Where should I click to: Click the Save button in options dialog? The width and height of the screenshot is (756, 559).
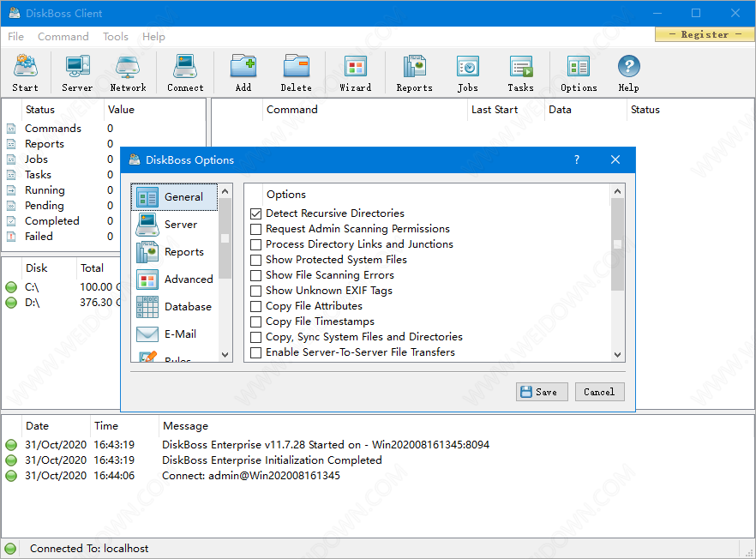(x=542, y=392)
